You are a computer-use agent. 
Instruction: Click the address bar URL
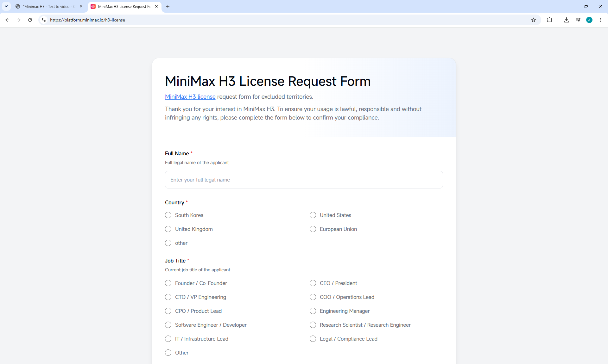tap(87, 20)
